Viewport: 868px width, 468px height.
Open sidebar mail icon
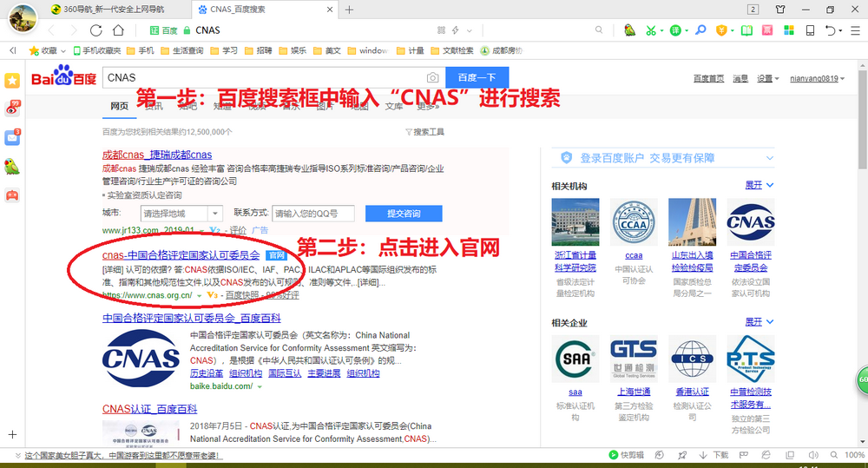point(12,137)
